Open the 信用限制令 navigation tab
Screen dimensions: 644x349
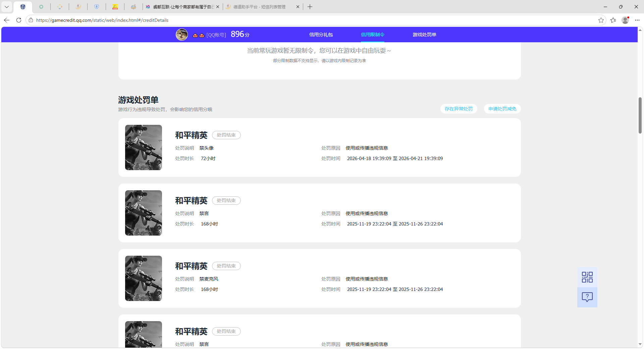373,35
